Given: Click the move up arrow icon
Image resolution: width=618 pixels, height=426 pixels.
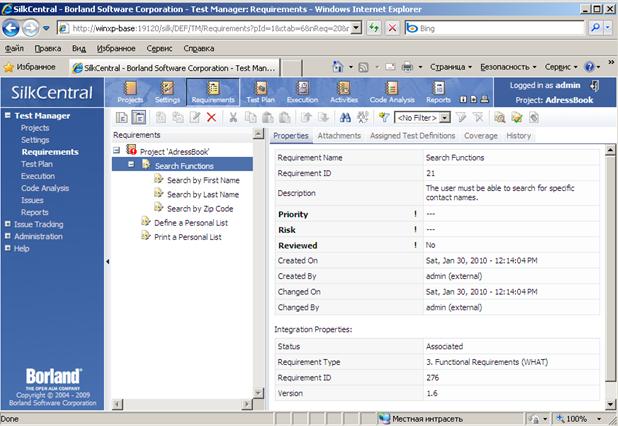Looking at the screenshot, I should point(306,117).
